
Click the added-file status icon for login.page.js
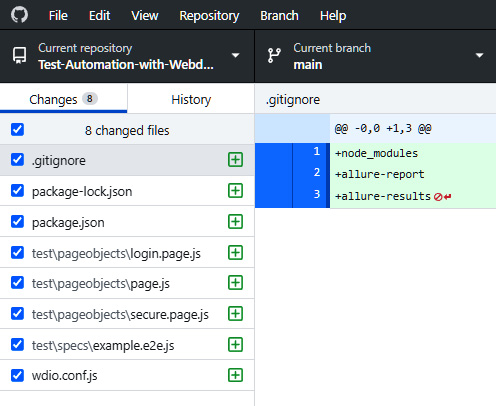235,253
